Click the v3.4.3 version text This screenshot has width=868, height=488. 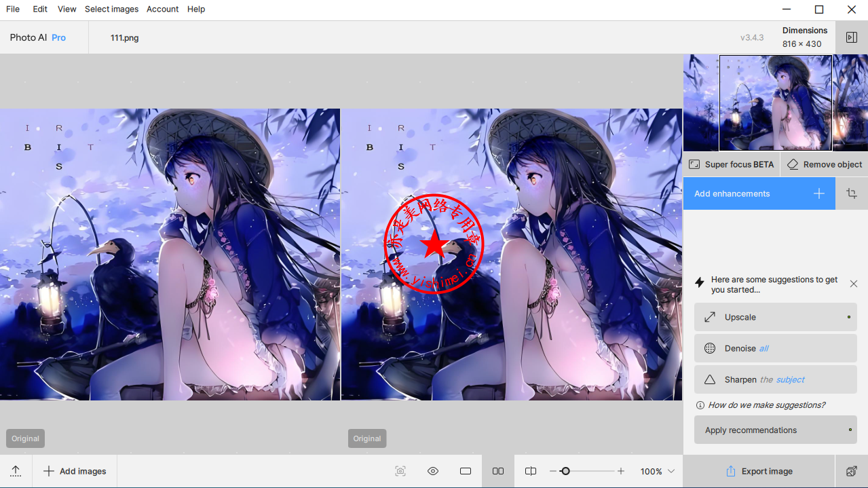pos(752,38)
